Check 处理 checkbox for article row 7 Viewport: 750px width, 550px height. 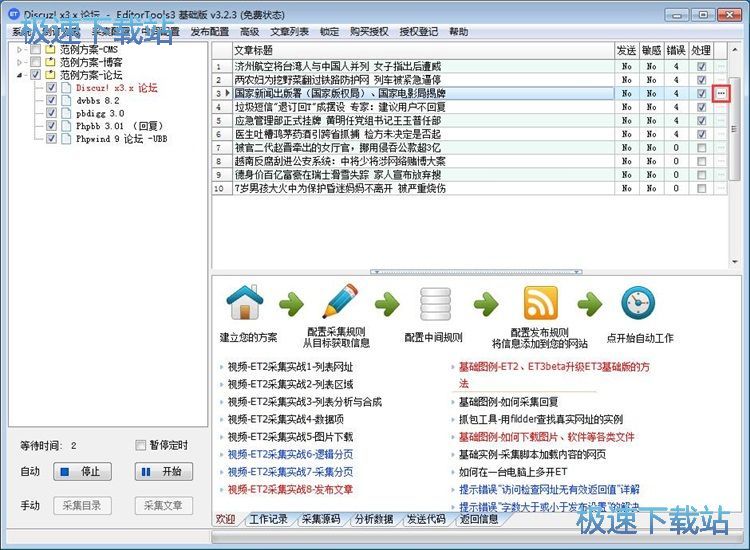coord(701,148)
